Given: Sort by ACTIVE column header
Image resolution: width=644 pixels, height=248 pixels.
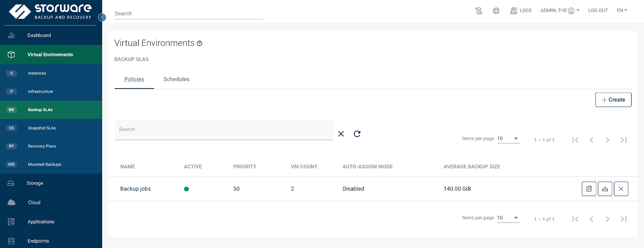Looking at the screenshot, I should [193, 167].
